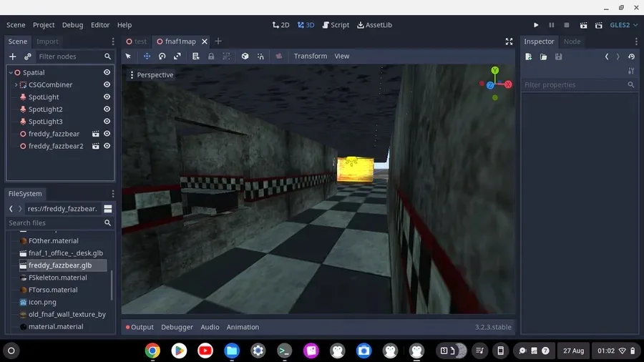
Task: Go to previous folder in FileSystem
Action: point(11,209)
